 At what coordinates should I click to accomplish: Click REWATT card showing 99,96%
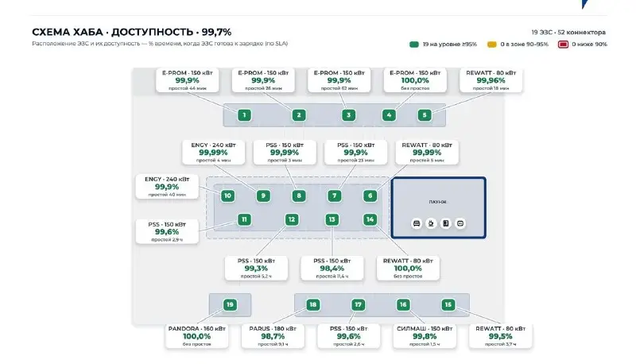(491, 80)
